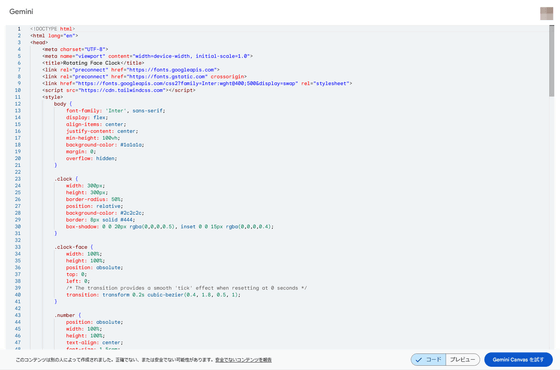Click the '.clock-face {' selector line

coord(74,247)
